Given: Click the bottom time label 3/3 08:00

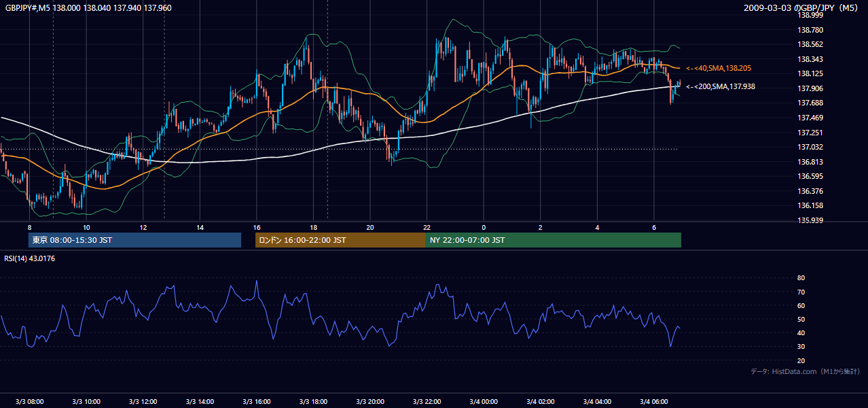Looking at the screenshot, I should click(x=29, y=401).
